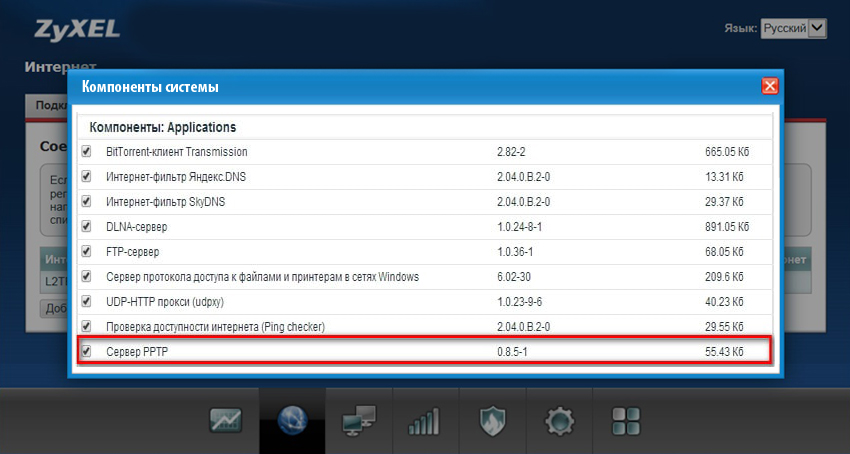Open the applications grid icon

[626, 421]
